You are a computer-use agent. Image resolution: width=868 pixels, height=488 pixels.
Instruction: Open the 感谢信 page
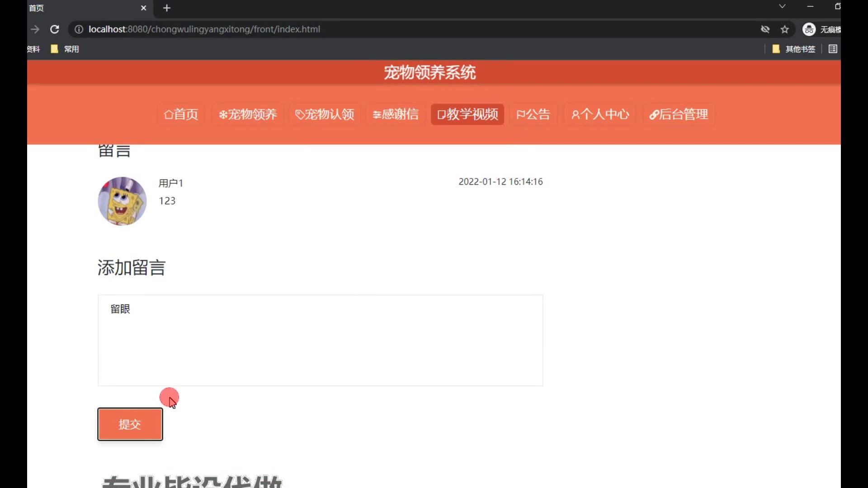(396, 114)
